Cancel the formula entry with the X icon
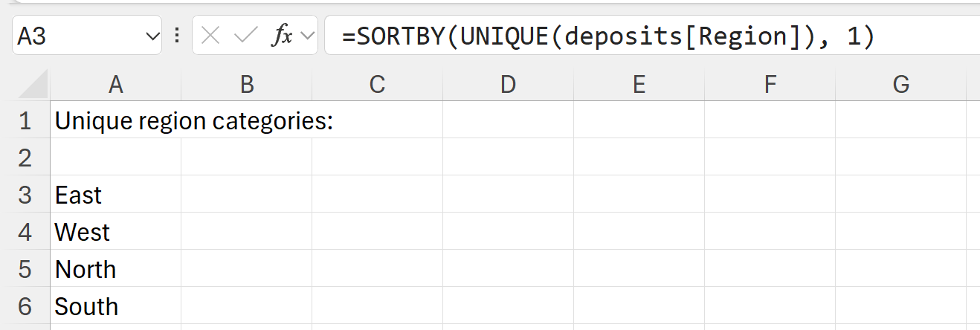Viewport: 980px width, 330px height. pos(211,36)
